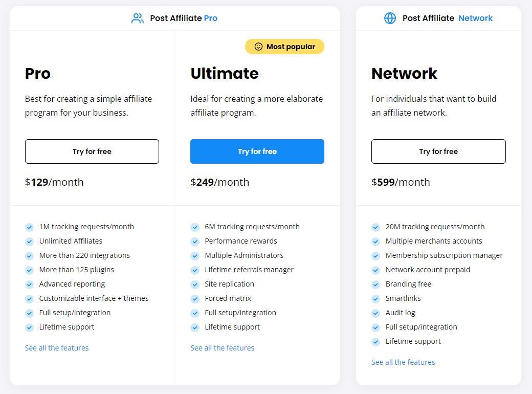
Task: Select the Post Affiliate Pro header tab
Action: tap(175, 18)
